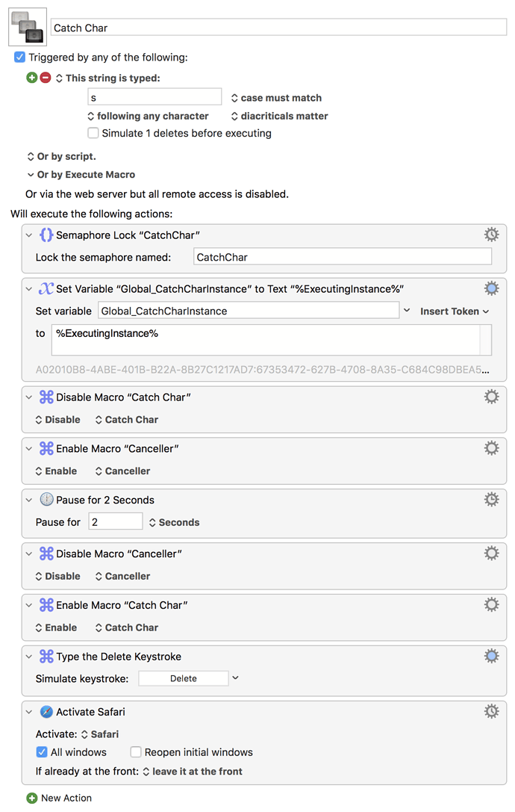Image resolution: width=515 pixels, height=812 pixels.
Task: Open gear menu for Set Variable action
Action: pyautogui.click(x=491, y=288)
